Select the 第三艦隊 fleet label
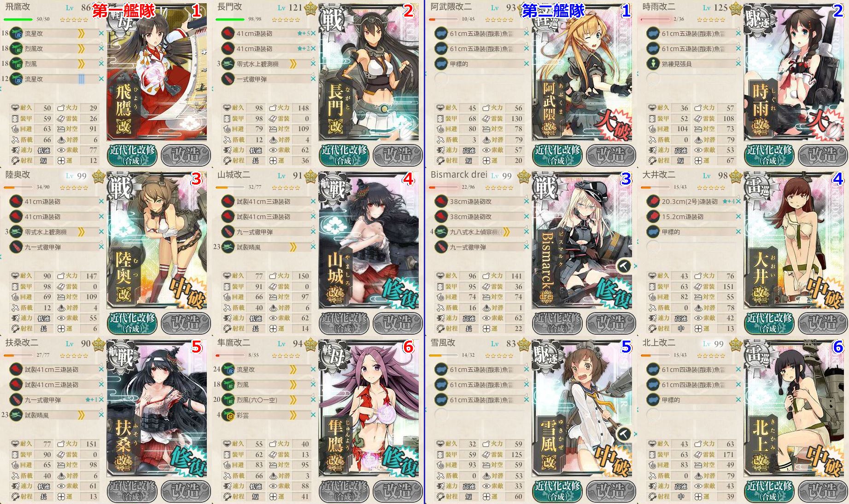849x504 pixels. tap(553, 10)
